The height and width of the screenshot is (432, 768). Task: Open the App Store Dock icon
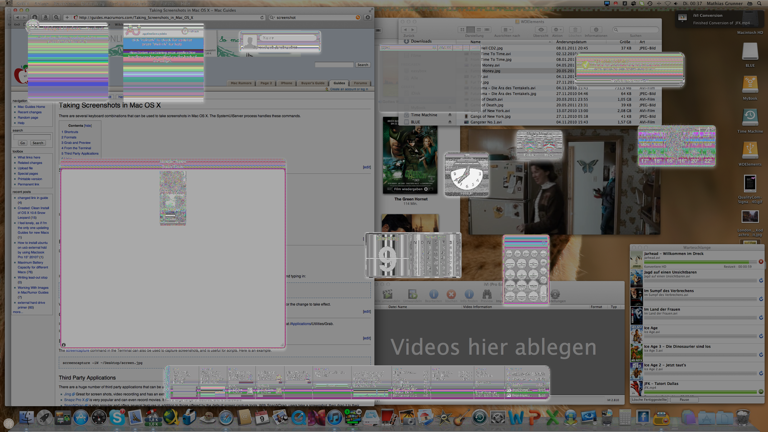[x=80, y=418]
